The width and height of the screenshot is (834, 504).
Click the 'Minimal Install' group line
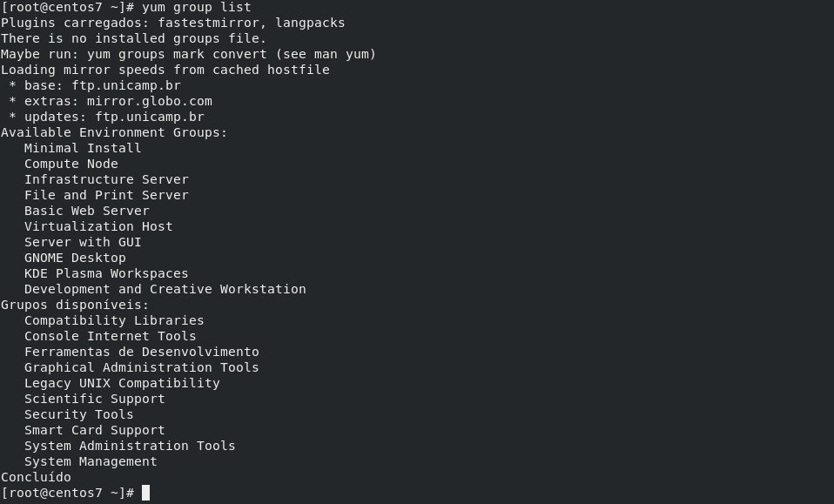tap(83, 148)
